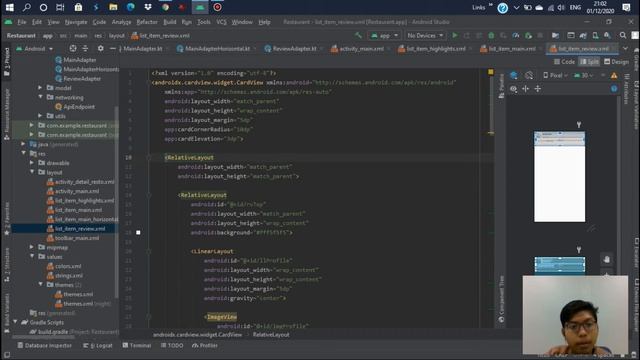
Task: Open the Terminal tool window
Action: coord(137,345)
